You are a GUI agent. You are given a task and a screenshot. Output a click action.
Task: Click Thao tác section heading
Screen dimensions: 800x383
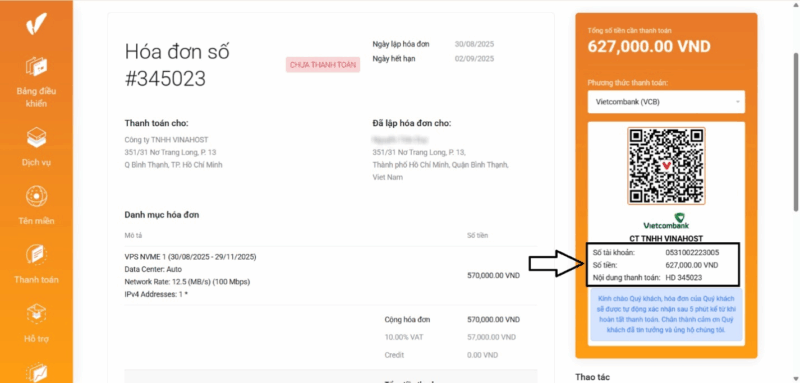click(x=592, y=377)
